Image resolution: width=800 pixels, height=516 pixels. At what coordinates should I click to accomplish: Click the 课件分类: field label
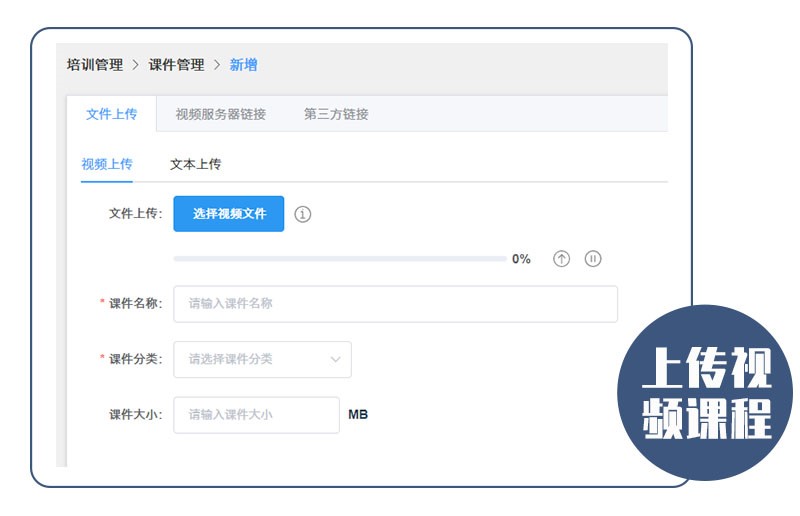136,359
